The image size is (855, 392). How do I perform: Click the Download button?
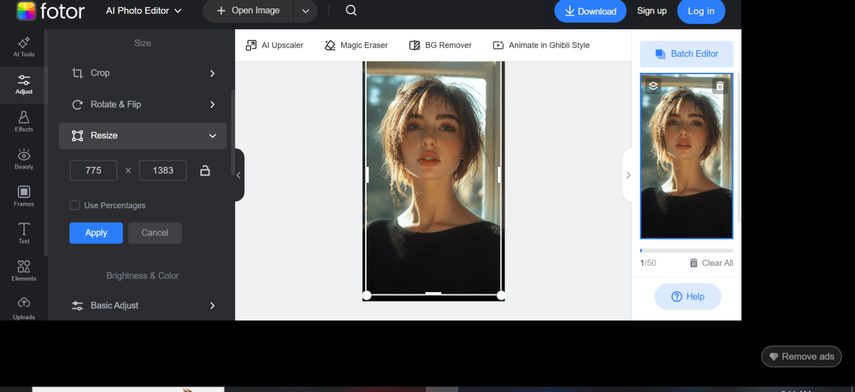point(591,11)
